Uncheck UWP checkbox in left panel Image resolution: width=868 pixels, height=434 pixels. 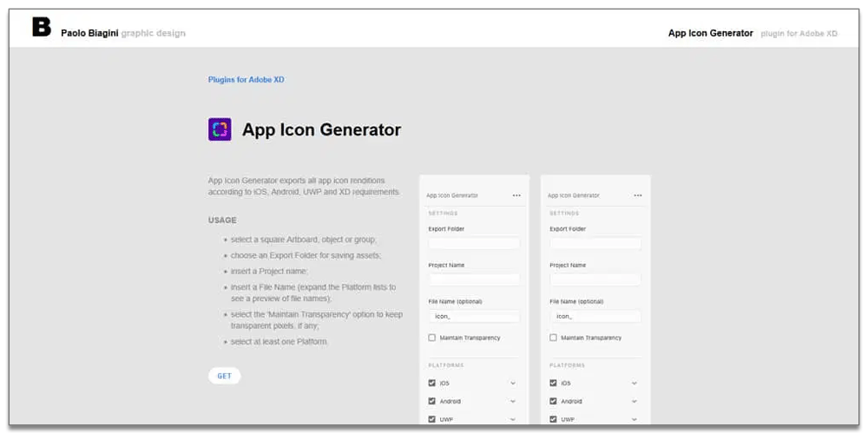pyautogui.click(x=431, y=419)
